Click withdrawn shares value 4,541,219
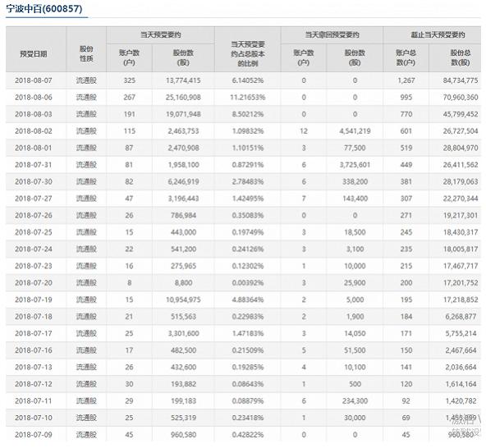 (x=355, y=131)
